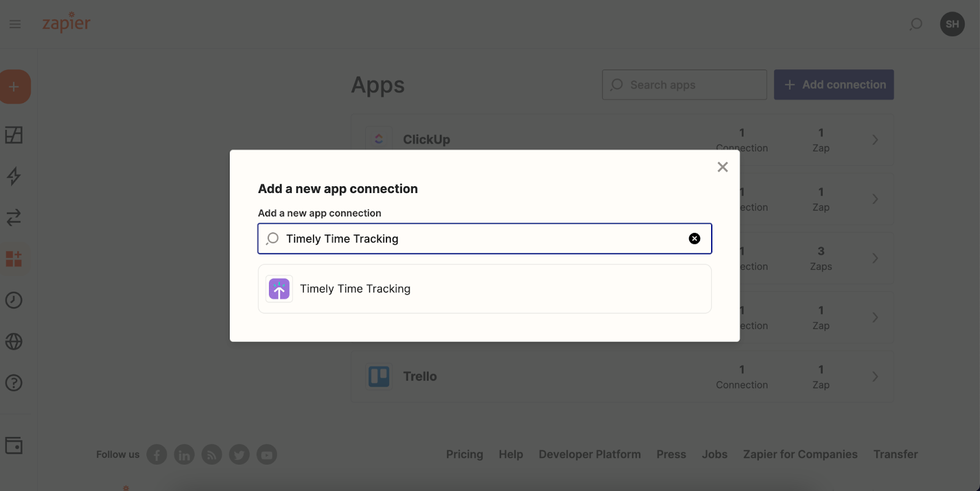The width and height of the screenshot is (980, 491).
Task: Open the Apps grid icon in sidebar
Action: pyautogui.click(x=14, y=259)
